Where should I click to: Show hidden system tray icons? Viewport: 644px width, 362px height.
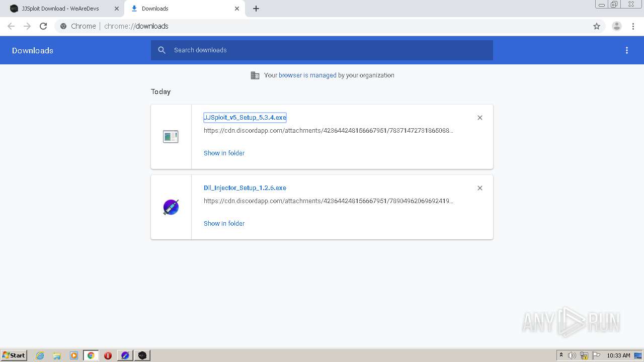click(x=561, y=355)
